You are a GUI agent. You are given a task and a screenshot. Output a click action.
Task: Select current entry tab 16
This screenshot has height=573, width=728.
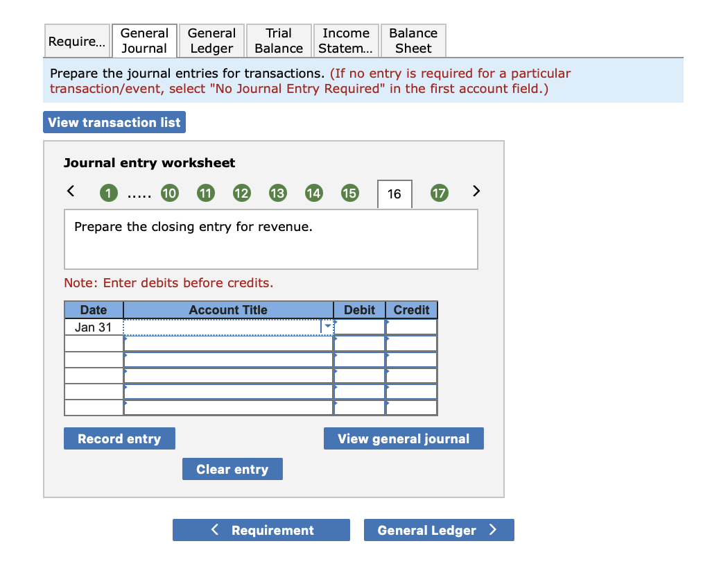[x=395, y=194]
